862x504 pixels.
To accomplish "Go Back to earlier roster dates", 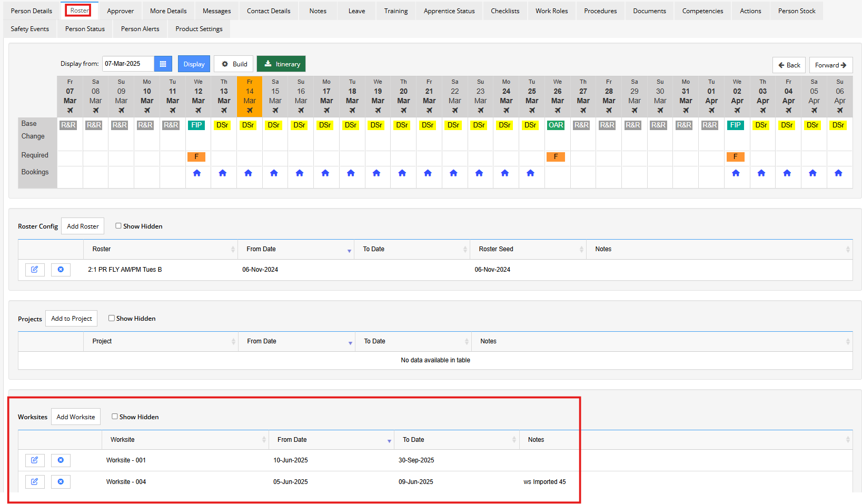I will (789, 65).
